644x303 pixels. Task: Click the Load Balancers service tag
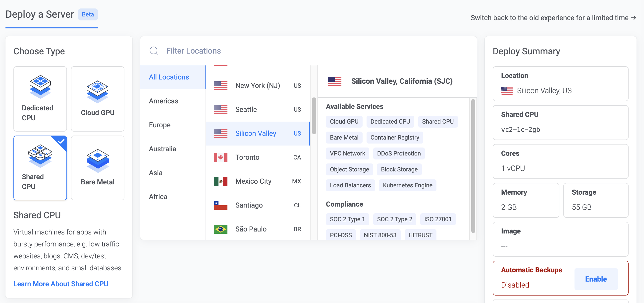click(x=350, y=185)
